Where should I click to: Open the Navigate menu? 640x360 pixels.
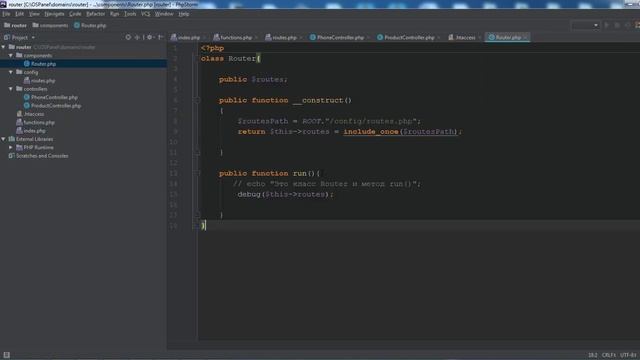pos(54,14)
